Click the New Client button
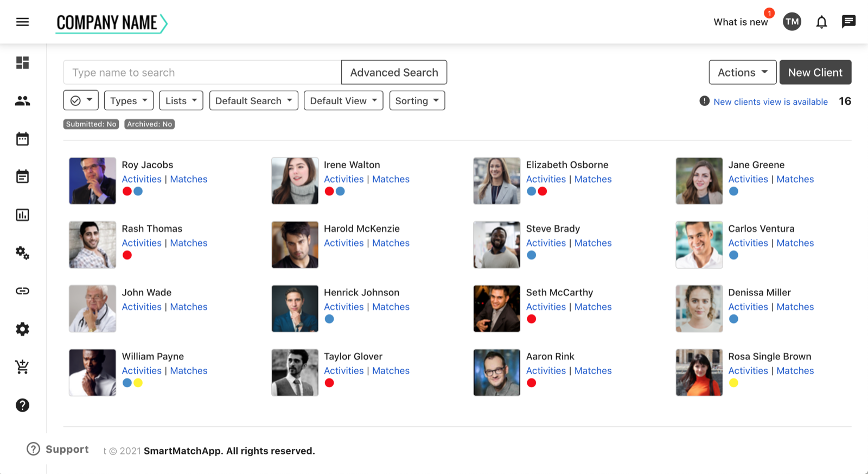 (x=815, y=73)
